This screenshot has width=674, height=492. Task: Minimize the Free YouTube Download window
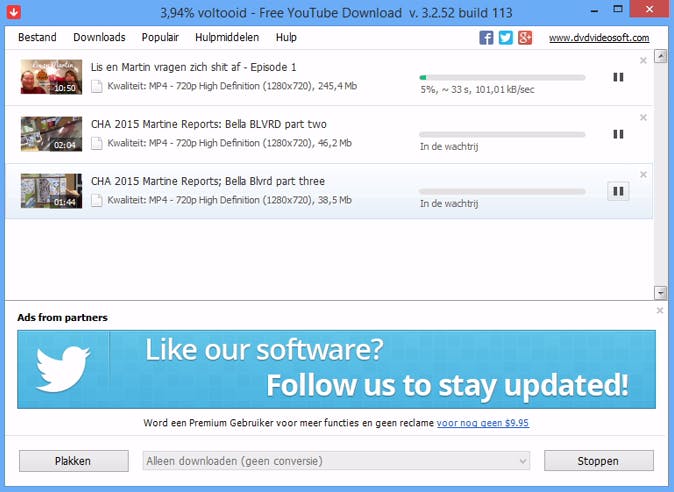click(595, 10)
